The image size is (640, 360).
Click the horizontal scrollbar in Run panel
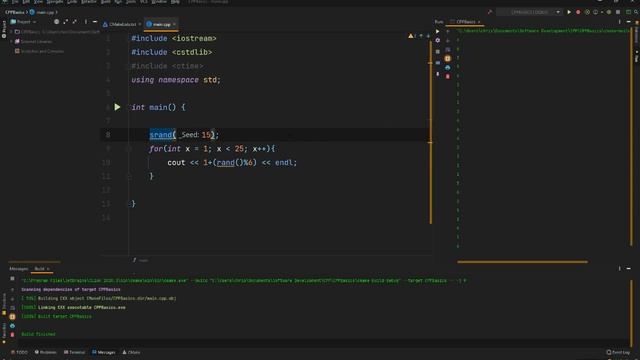(522, 262)
